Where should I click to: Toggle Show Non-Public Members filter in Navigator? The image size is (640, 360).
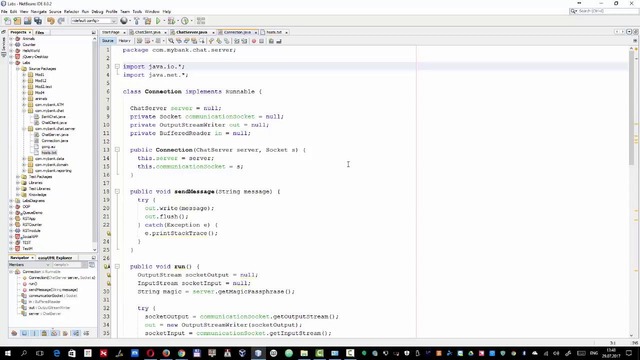pos(44,333)
